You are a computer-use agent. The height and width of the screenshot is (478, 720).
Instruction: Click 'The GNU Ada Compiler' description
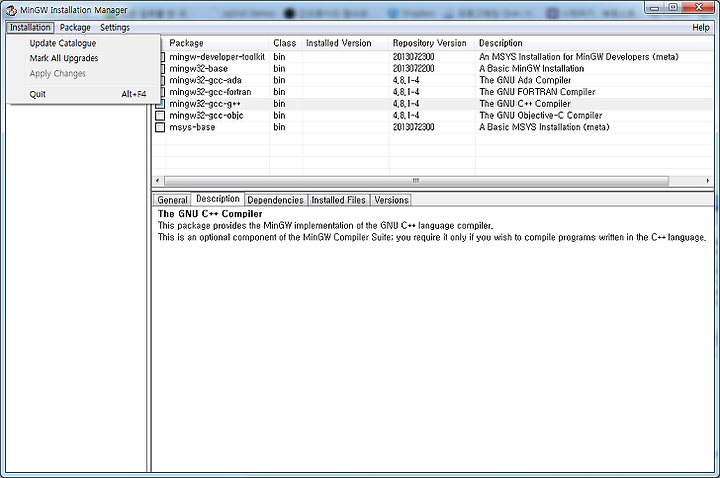click(525, 80)
